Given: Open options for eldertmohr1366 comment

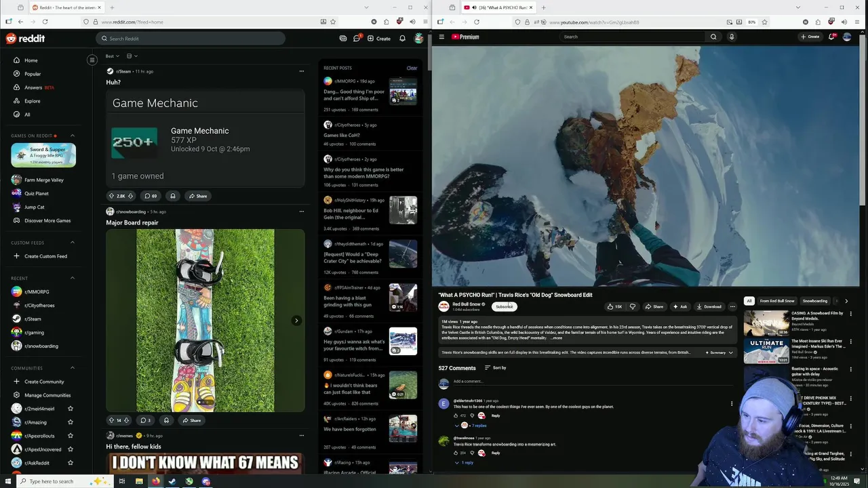Looking at the screenshot, I should pyautogui.click(x=732, y=404).
